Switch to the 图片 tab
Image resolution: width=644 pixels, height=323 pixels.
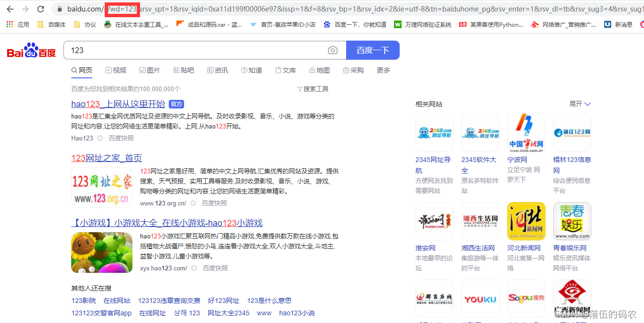150,70
